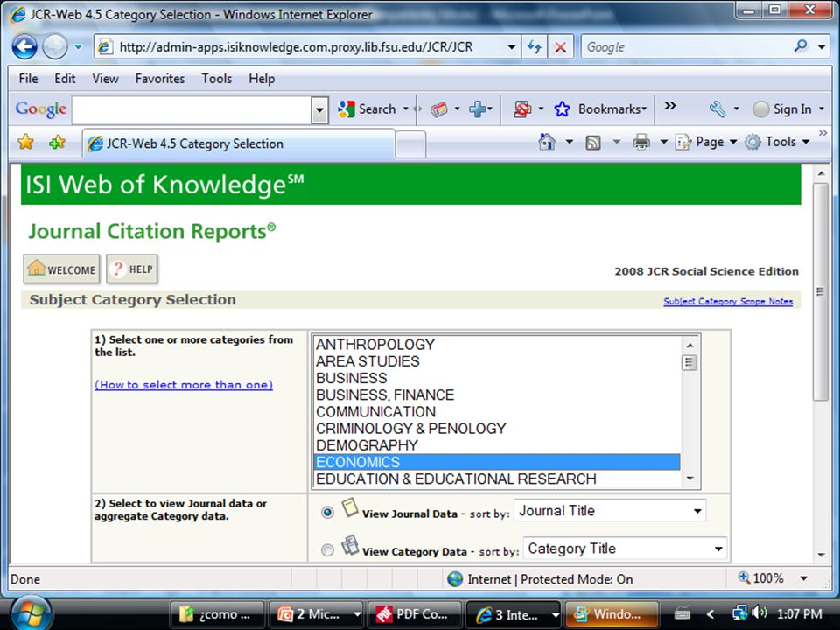This screenshot has width=840, height=630.
Task: Click the Google toolbar popup blocker icon
Action: tap(522, 108)
